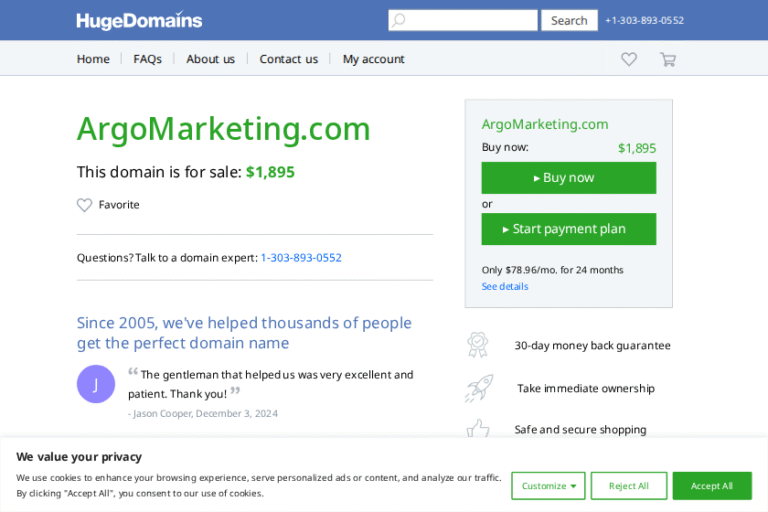The image size is (768, 512).
Task: Expand the Customize cookie options dropdown
Action: click(x=548, y=486)
